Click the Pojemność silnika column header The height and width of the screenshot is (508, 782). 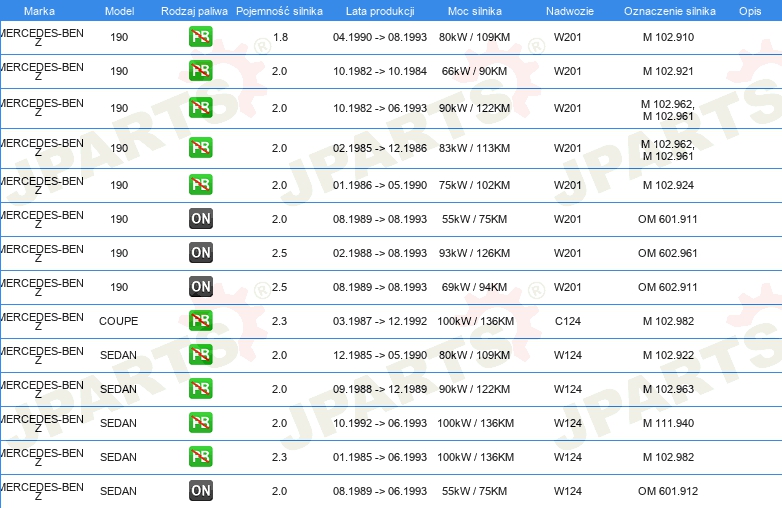(279, 11)
